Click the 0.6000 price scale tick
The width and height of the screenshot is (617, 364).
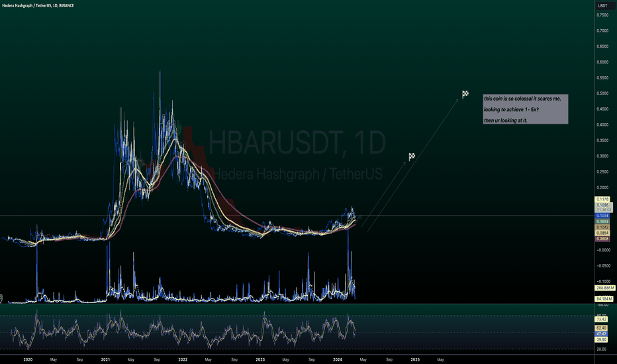click(x=602, y=62)
